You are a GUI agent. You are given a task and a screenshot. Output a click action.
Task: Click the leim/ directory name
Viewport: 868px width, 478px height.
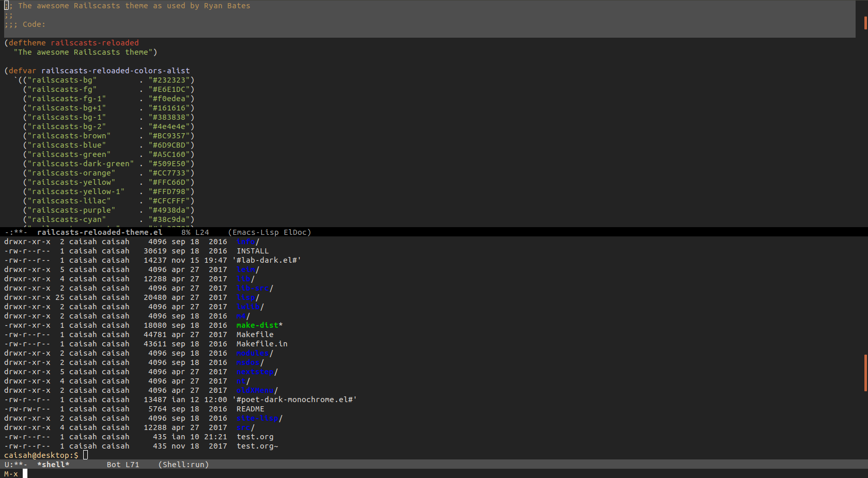point(248,269)
